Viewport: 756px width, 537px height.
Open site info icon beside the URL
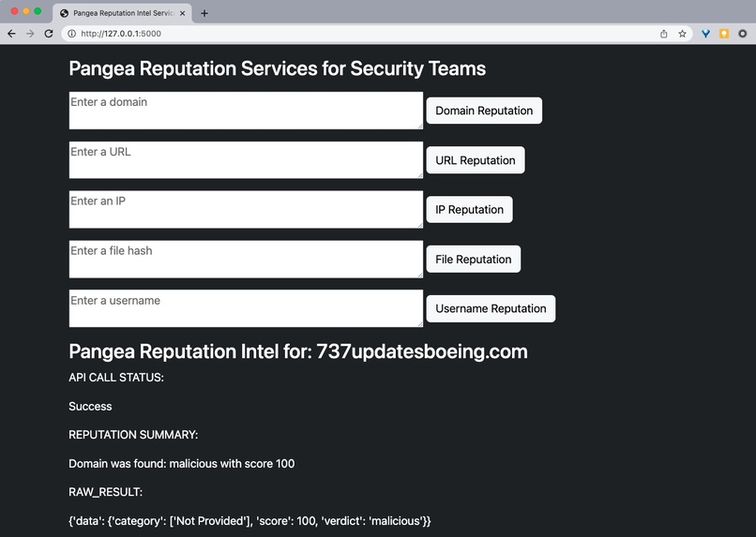coord(72,34)
